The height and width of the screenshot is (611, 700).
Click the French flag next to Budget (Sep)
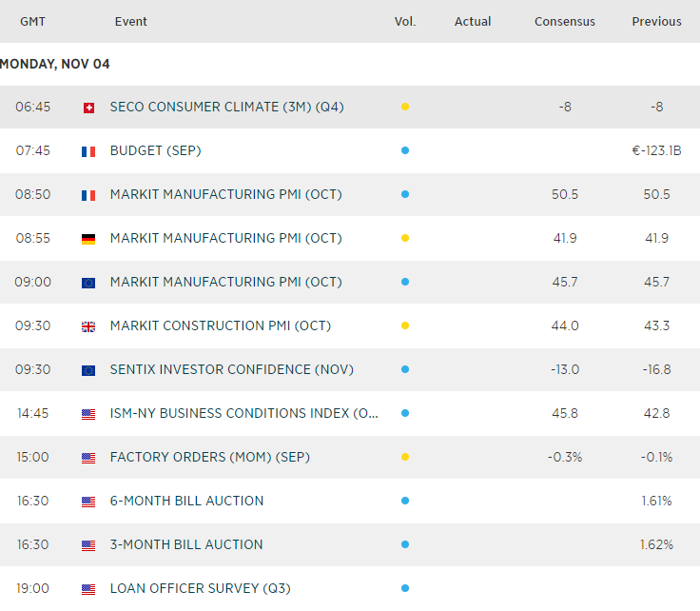click(88, 151)
